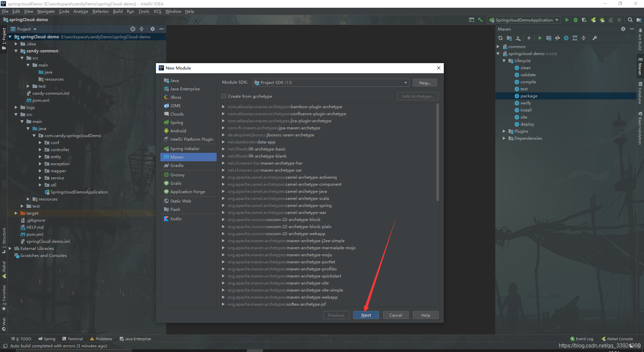Screen dimensions: 644x352
Task: Open SpringcloudDemoApplication run configuration dropdown
Action: 524,20
